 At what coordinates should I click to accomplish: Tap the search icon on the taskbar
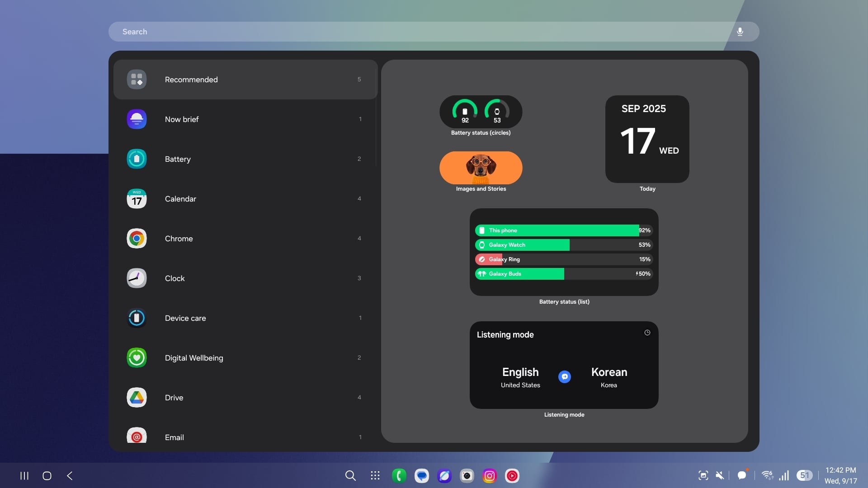[x=351, y=475]
